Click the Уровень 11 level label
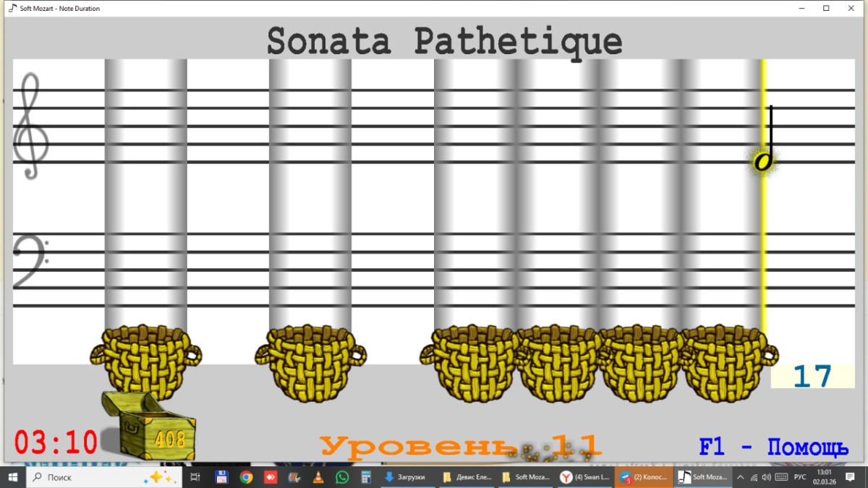The width and height of the screenshot is (868, 488). tap(460, 446)
